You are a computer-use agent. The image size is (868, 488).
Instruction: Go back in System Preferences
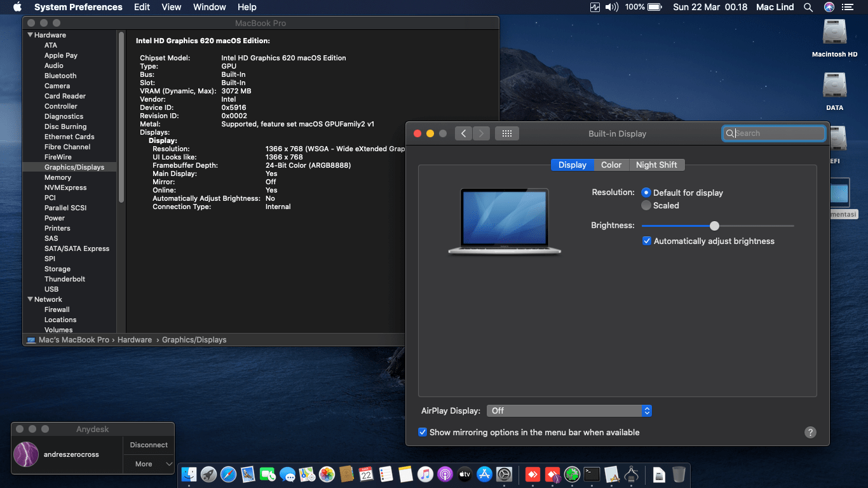click(464, 133)
